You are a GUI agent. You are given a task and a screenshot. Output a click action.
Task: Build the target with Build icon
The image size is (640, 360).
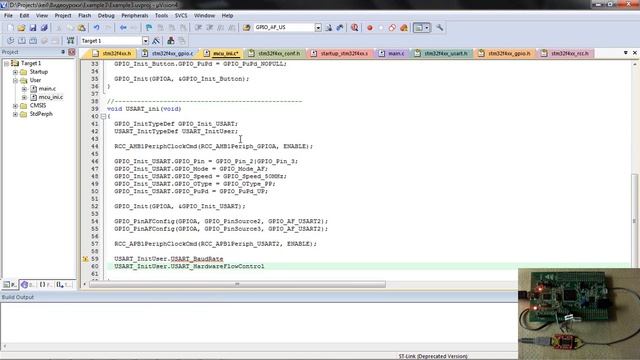click(x=22, y=41)
